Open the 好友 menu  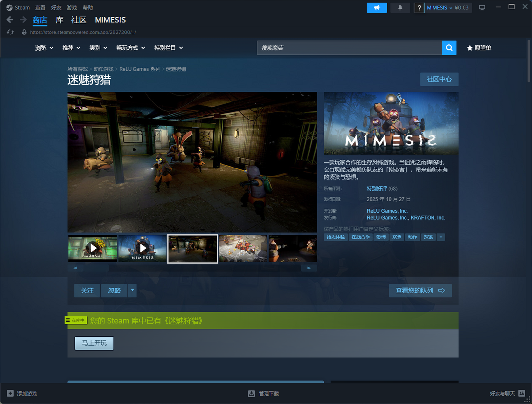[x=56, y=8]
